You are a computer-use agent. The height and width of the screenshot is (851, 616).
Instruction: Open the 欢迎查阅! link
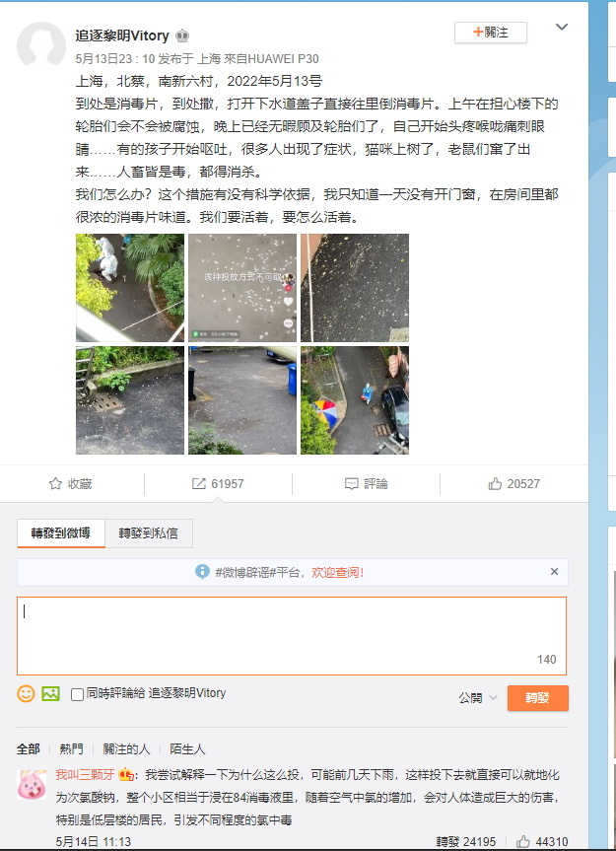(x=337, y=572)
